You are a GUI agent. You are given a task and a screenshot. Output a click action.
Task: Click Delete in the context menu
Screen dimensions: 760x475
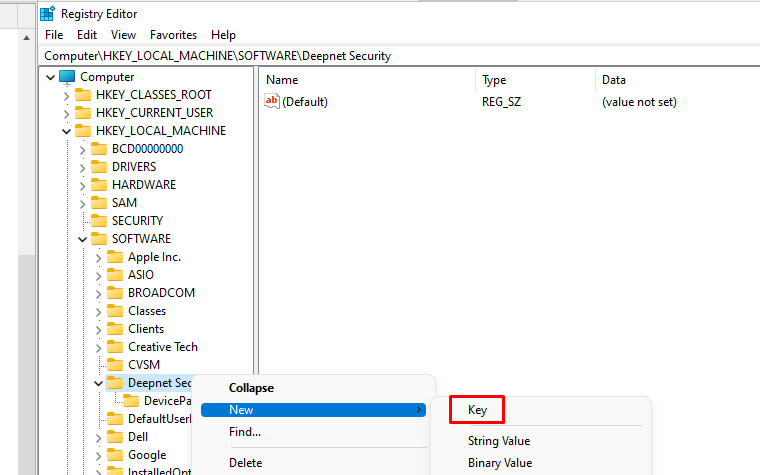click(x=245, y=463)
